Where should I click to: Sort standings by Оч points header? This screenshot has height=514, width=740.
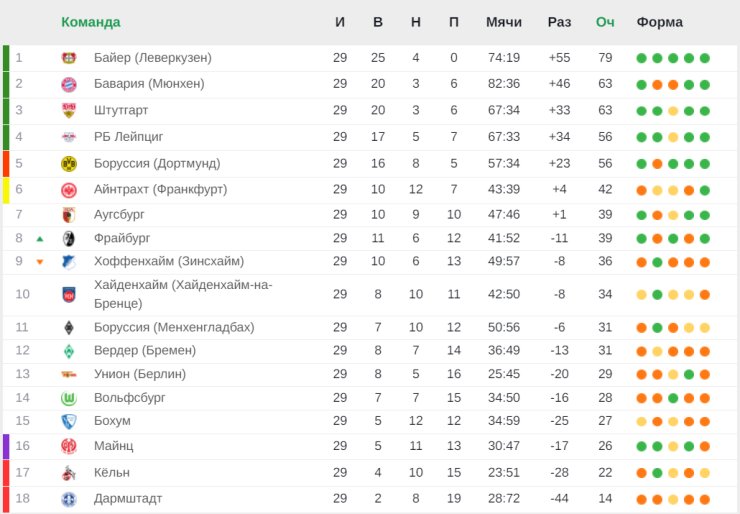[x=605, y=22]
